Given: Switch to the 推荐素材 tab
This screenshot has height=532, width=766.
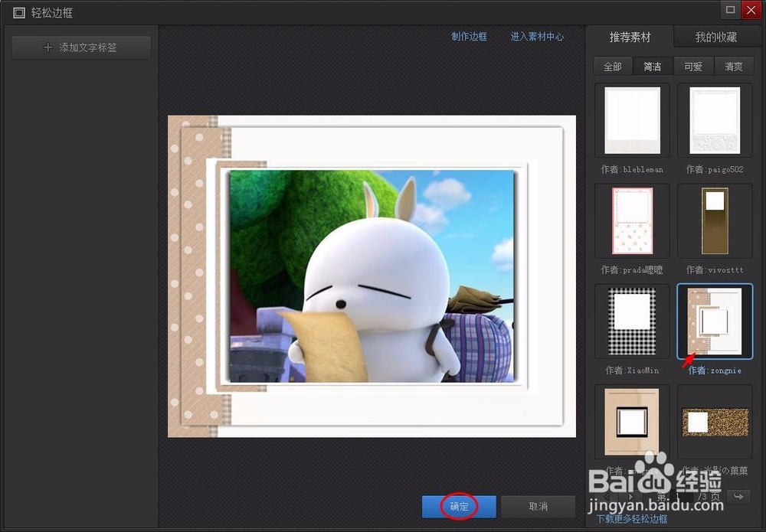Looking at the screenshot, I should (630, 37).
